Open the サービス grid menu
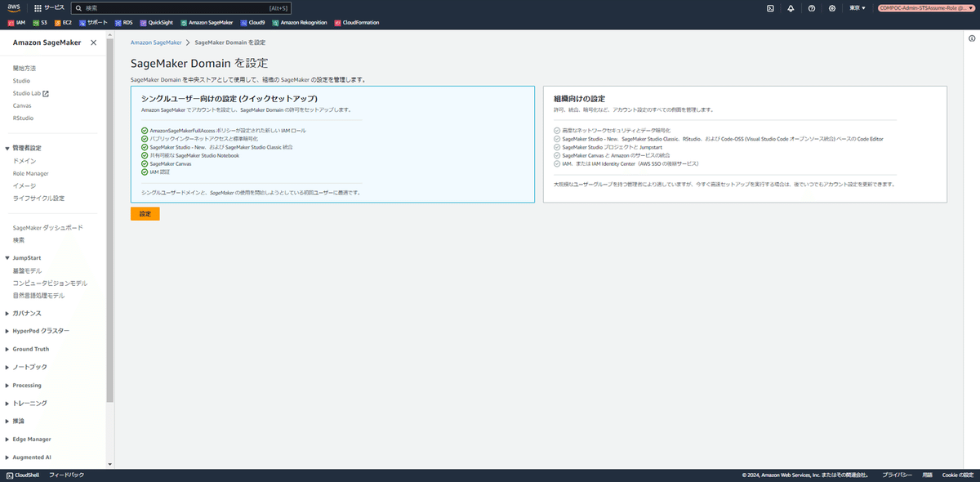980x482 pixels. [x=49, y=8]
